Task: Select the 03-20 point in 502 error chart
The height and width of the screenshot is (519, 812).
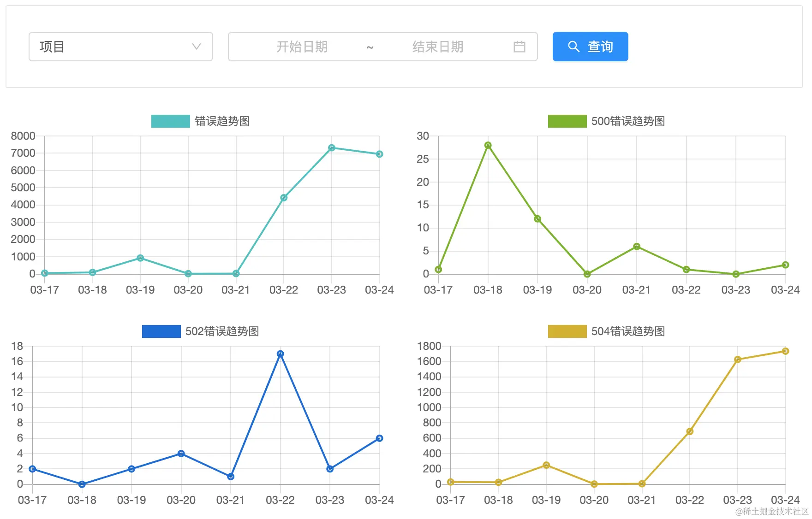Action: pyautogui.click(x=181, y=454)
